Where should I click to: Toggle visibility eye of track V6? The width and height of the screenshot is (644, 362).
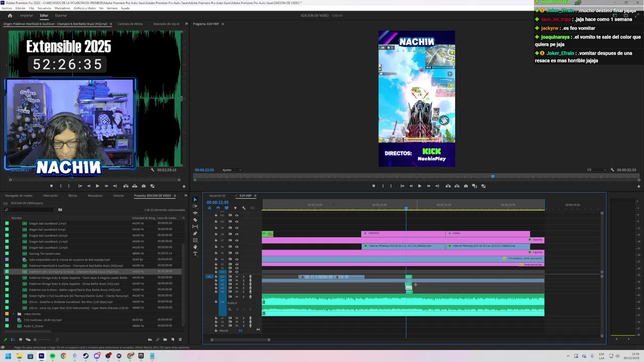click(x=236, y=246)
